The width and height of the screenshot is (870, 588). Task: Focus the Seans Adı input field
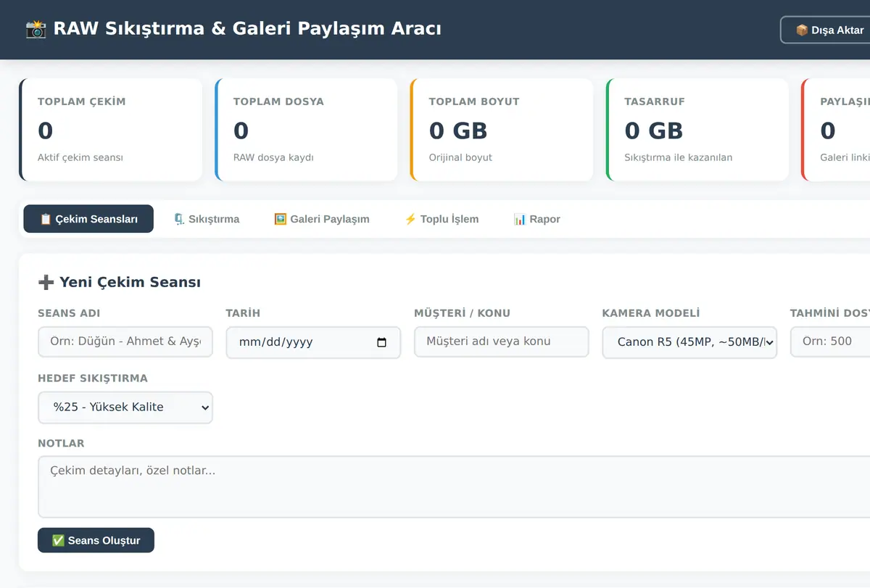click(125, 341)
